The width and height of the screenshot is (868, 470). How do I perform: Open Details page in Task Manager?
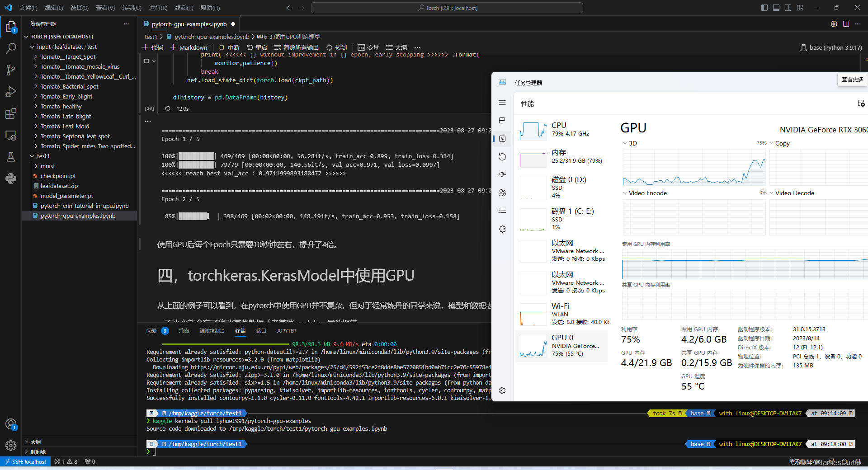(x=502, y=211)
